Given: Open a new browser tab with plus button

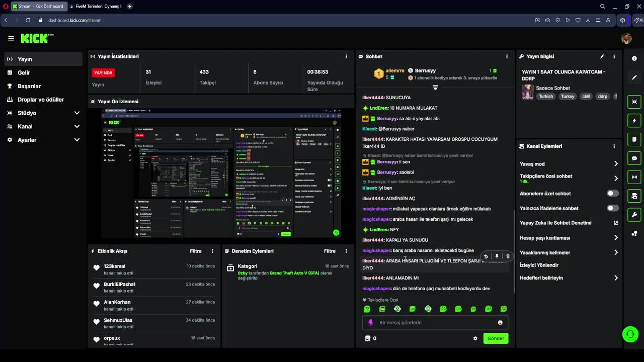Looking at the screenshot, I should pos(130,7).
